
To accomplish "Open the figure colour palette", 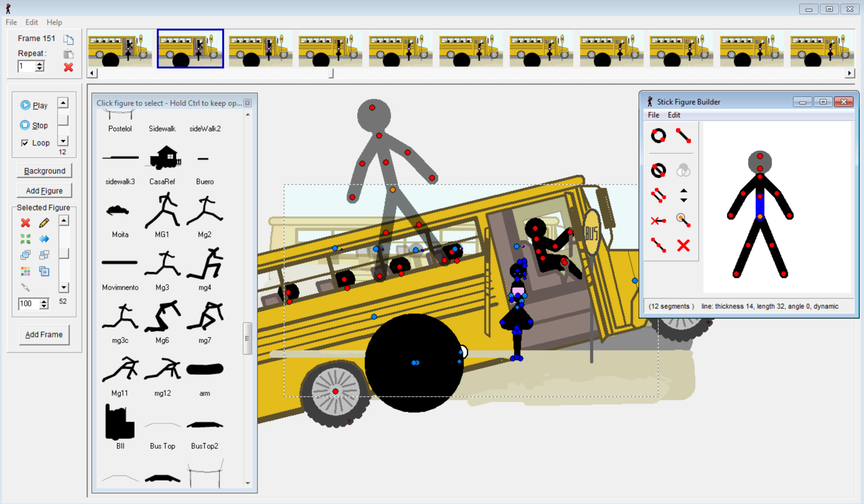I will [25, 271].
